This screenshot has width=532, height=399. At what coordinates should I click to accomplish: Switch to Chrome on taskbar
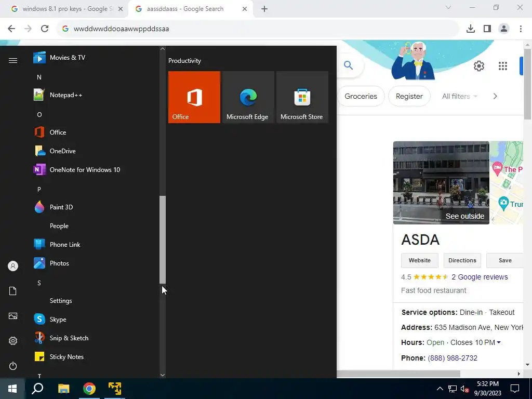pos(89,389)
